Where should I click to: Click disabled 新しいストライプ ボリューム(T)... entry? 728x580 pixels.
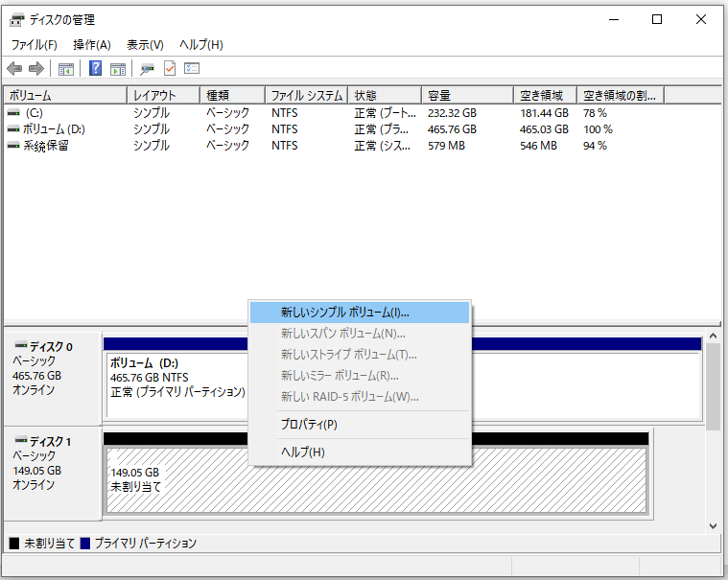(360, 355)
